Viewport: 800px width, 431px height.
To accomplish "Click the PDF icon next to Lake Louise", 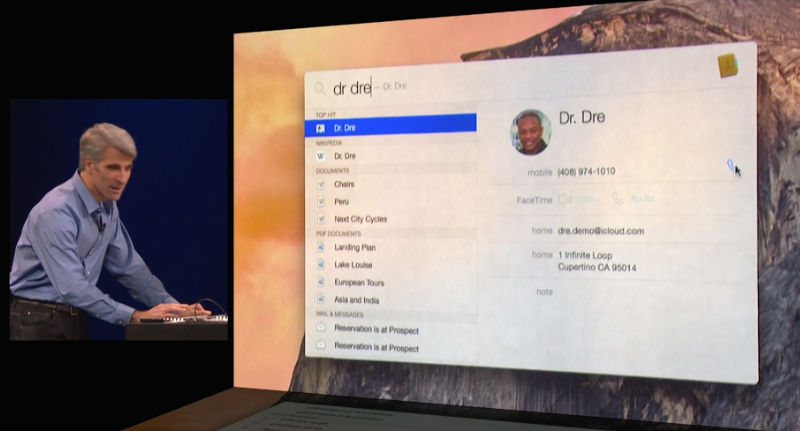I will (x=321, y=265).
